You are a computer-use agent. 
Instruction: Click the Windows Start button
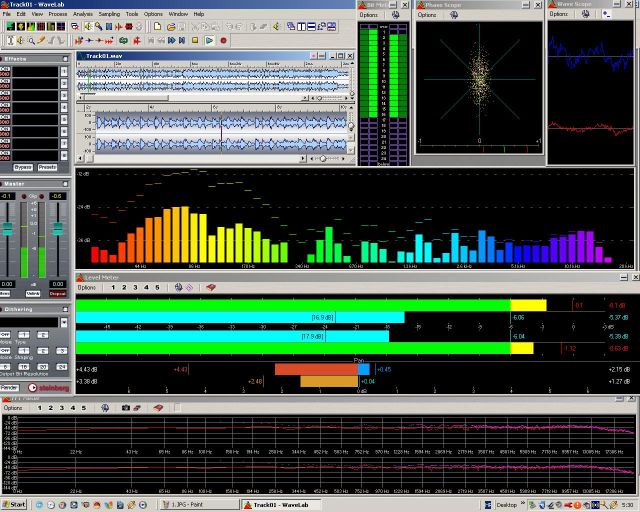tap(13, 505)
